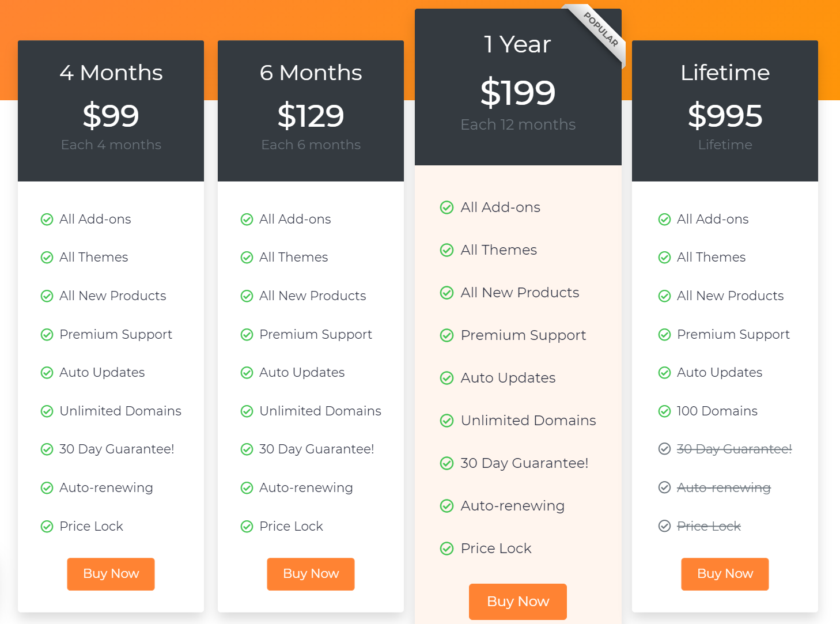Click grey check icon beside struck-through Price Lock
The image size is (840, 624).
(x=664, y=526)
